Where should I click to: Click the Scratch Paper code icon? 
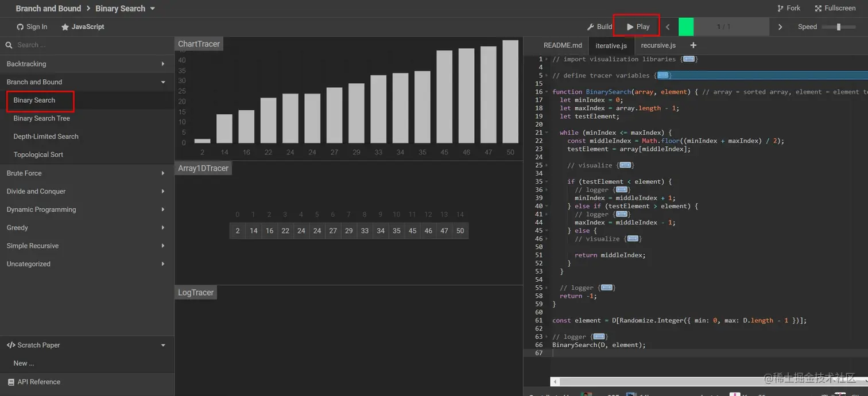pos(11,345)
